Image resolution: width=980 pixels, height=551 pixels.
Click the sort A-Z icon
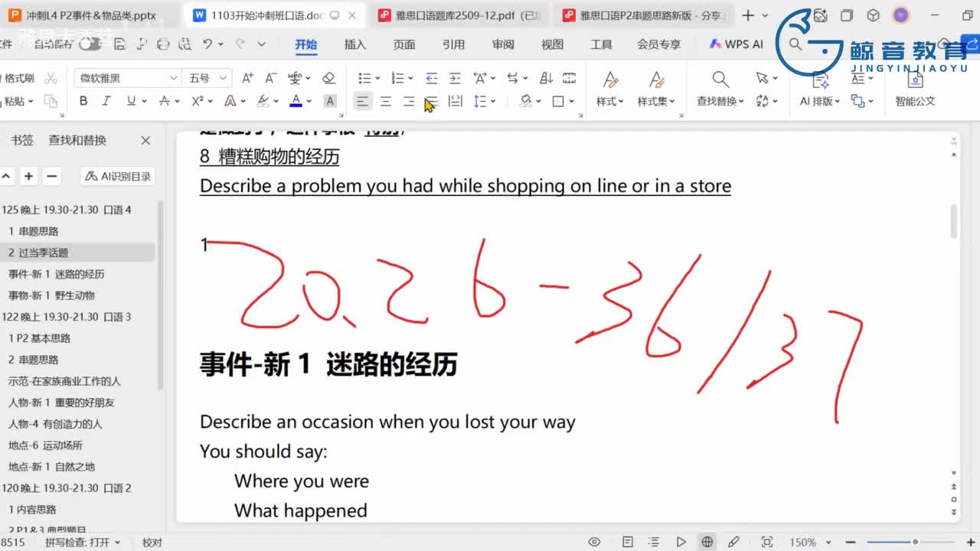[x=547, y=78]
